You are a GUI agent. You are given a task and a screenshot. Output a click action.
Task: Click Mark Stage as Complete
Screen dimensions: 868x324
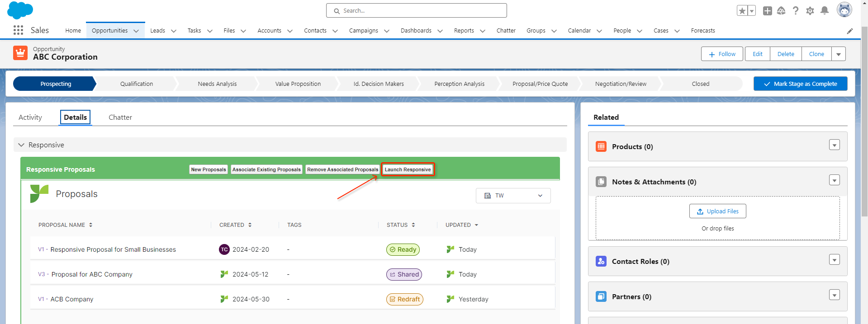[x=800, y=84]
